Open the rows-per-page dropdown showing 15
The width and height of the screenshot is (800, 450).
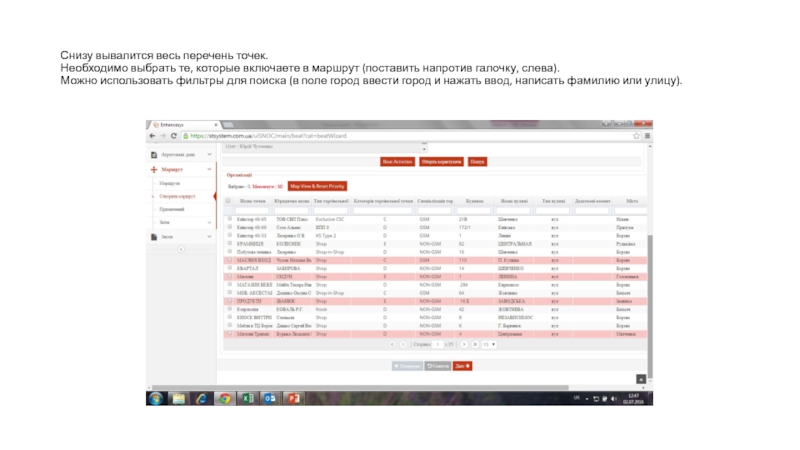(x=487, y=343)
